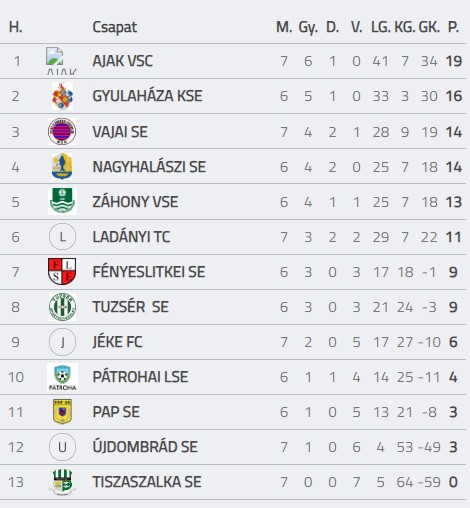Viewport: 470px width, 508px height.
Task: Click the Gyulaháza KSE team crest
Action: click(x=62, y=97)
